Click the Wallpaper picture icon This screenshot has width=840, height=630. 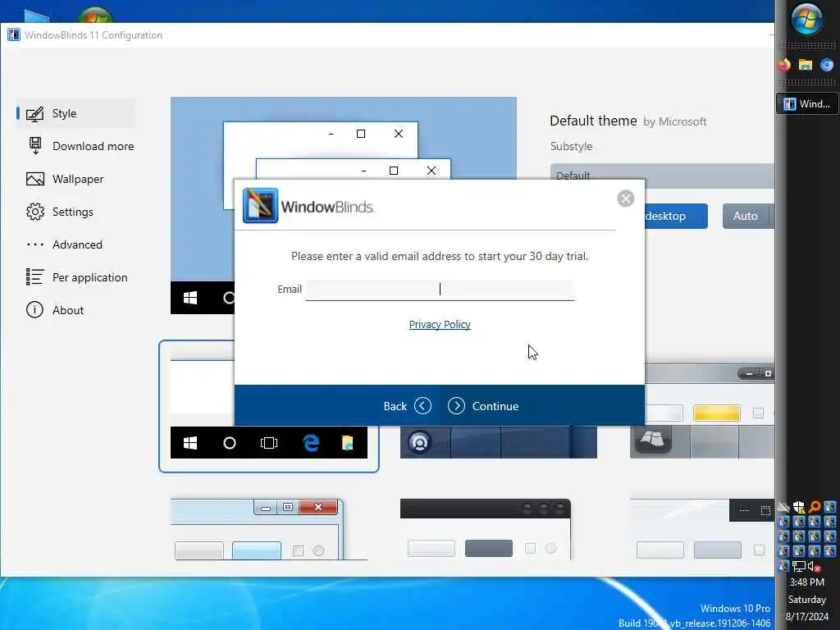34,179
